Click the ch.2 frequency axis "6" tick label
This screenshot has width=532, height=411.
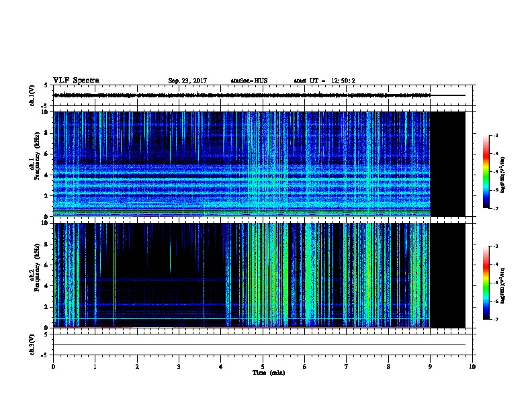(x=47, y=265)
